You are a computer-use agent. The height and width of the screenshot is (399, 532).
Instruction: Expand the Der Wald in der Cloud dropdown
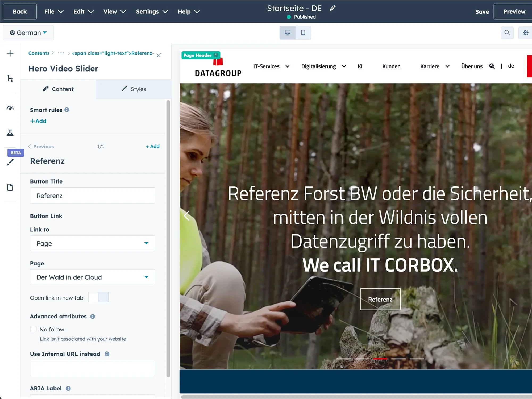pyautogui.click(x=92, y=277)
